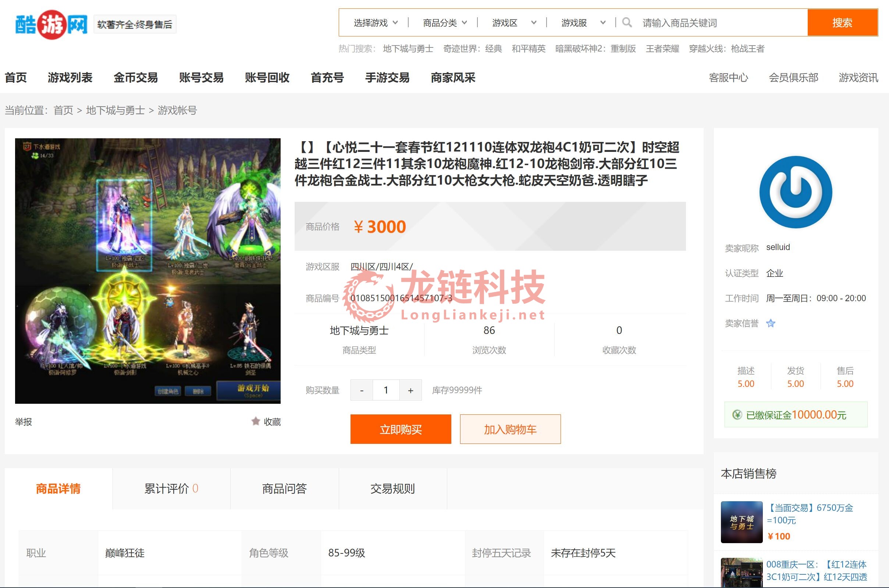The width and height of the screenshot is (889, 588).
Task: Open 游戏列表 navigation item
Action: click(x=70, y=78)
